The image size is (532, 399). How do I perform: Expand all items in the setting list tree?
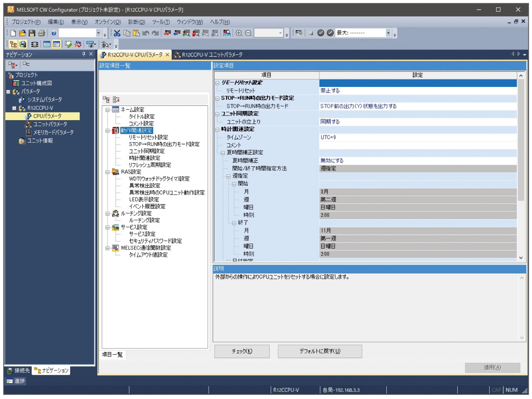(107, 100)
